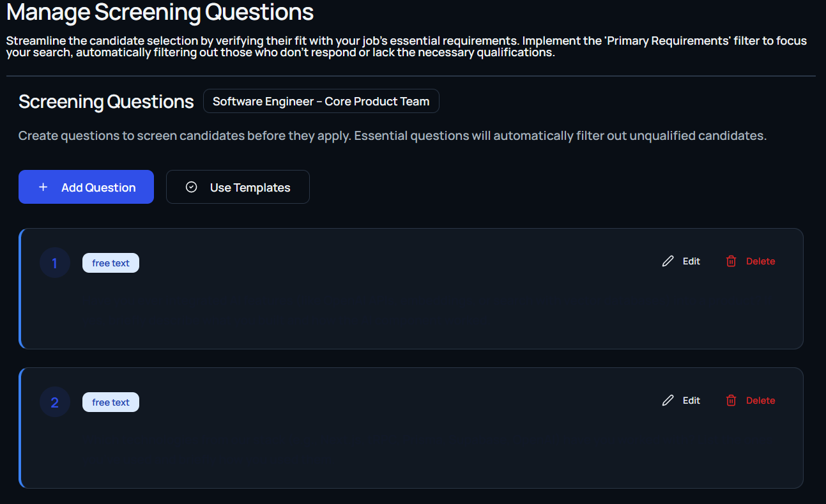826x504 pixels.
Task: Select the number 1 circle badge
Action: [x=55, y=263]
